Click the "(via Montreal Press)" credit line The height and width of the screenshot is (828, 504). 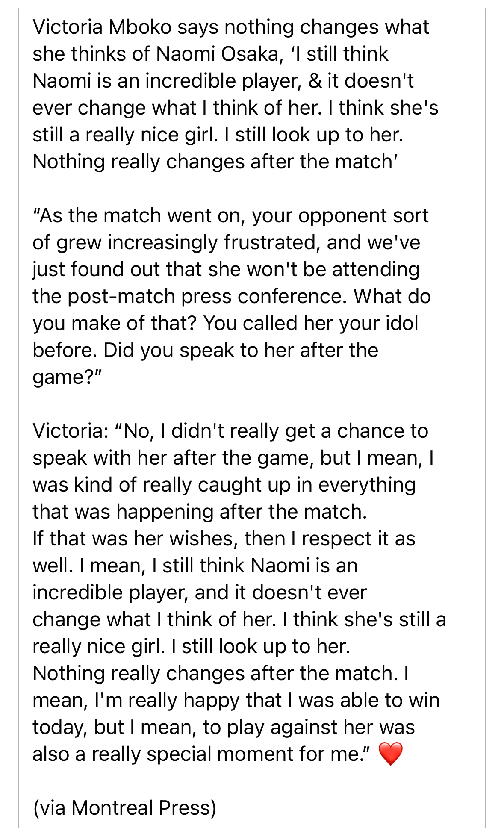point(124,808)
